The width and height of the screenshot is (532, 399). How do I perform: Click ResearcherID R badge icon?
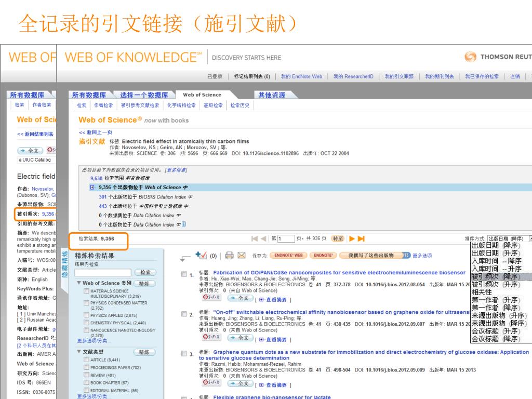tap(406, 255)
